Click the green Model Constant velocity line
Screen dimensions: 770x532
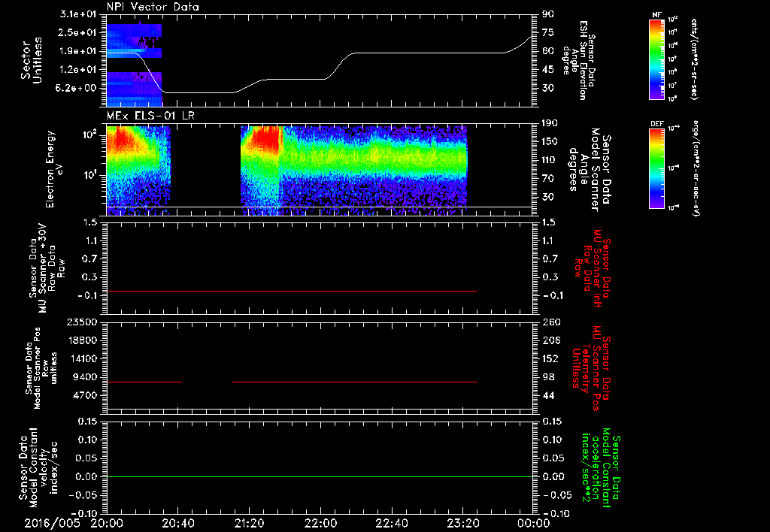(319, 476)
